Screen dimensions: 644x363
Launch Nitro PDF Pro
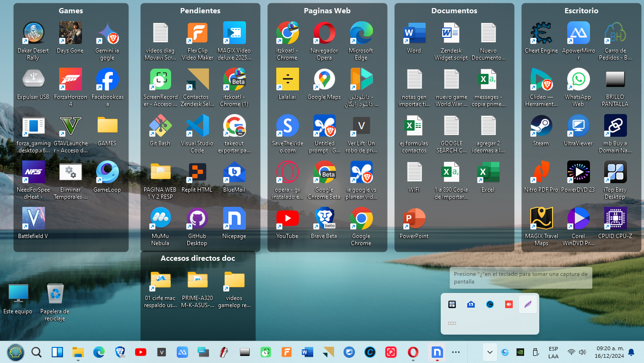[541, 172]
